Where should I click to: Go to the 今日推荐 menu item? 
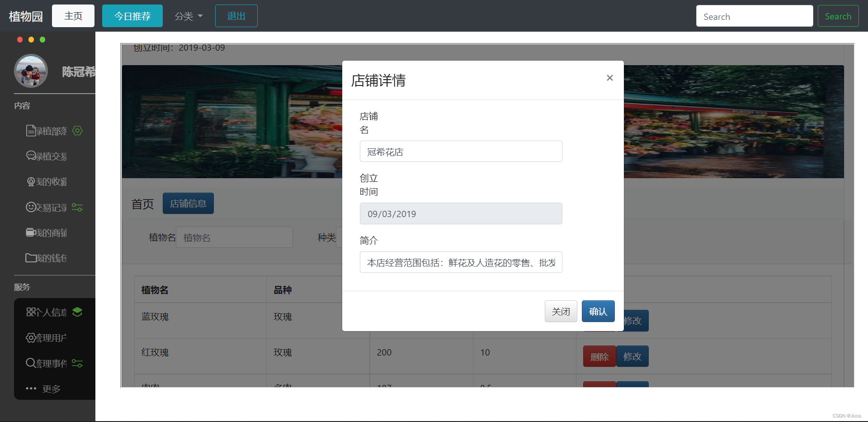pyautogui.click(x=132, y=16)
